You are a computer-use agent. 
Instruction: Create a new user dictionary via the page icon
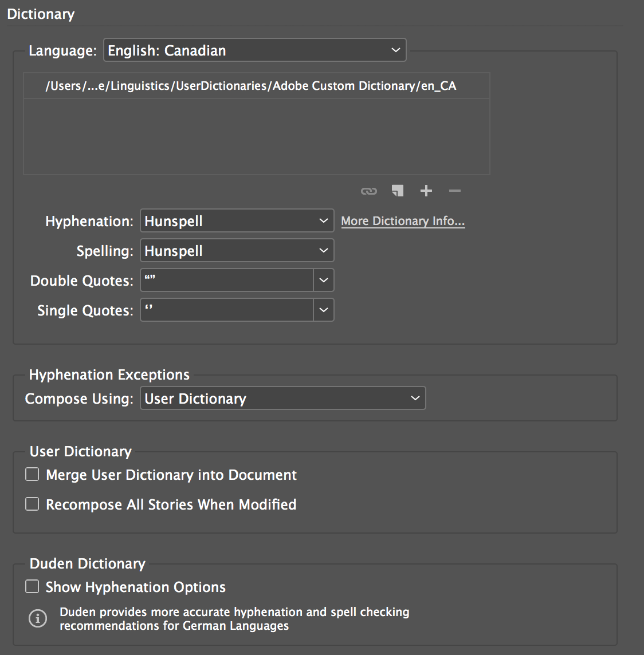(398, 191)
